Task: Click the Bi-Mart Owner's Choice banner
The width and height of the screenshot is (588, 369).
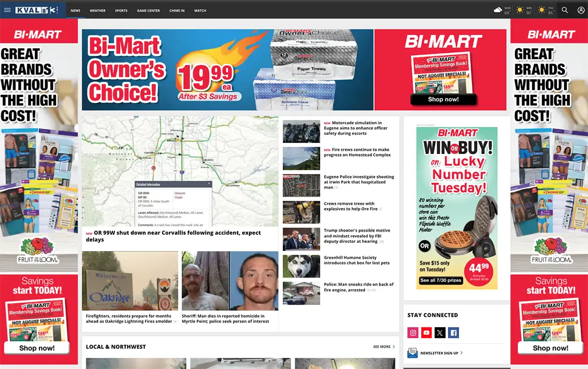Action: pos(228,70)
